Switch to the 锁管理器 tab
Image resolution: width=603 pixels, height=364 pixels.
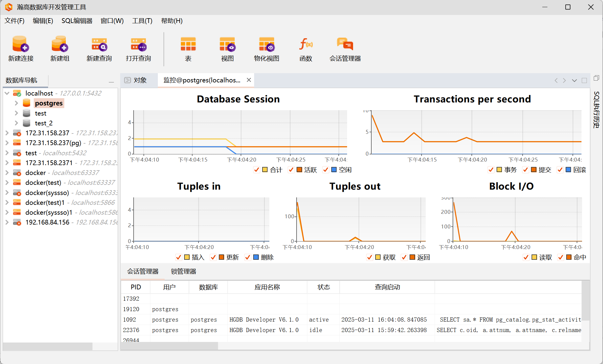[x=184, y=271]
